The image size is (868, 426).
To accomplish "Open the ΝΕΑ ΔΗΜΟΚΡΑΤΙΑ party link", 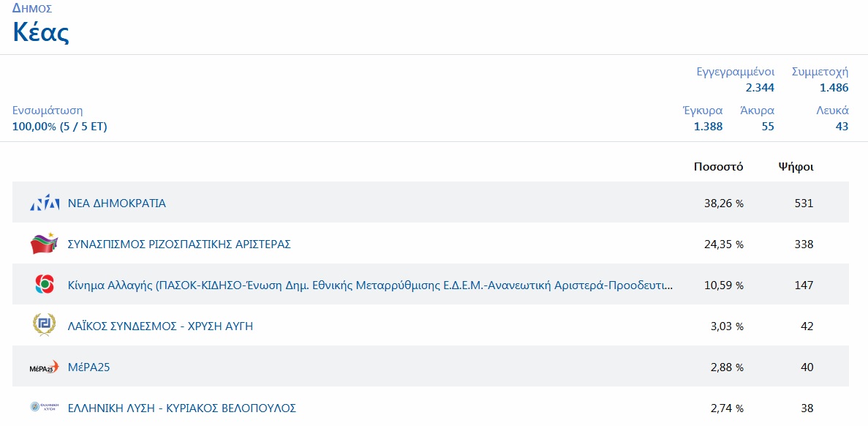I will click(117, 203).
